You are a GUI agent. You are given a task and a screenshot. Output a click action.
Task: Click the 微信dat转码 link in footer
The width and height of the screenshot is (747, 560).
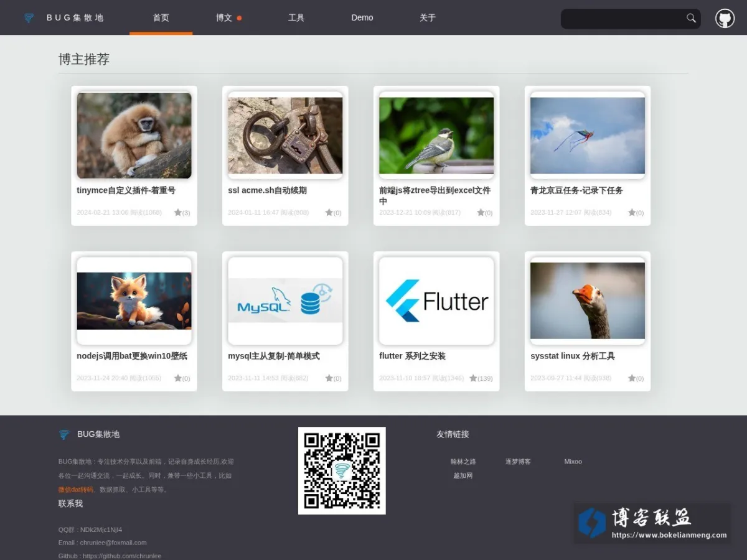click(x=76, y=490)
